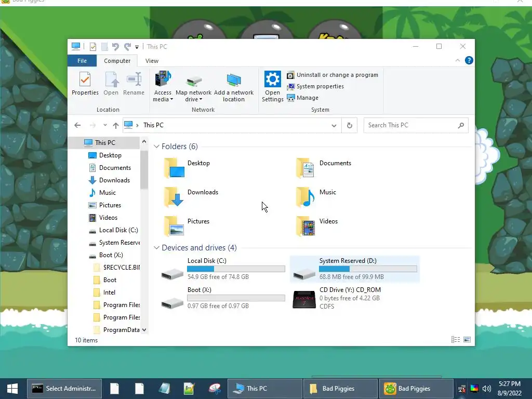The height and width of the screenshot is (399, 532).
Task: Open Customize Quick Access Toolbar dropdown
Action: (137, 47)
